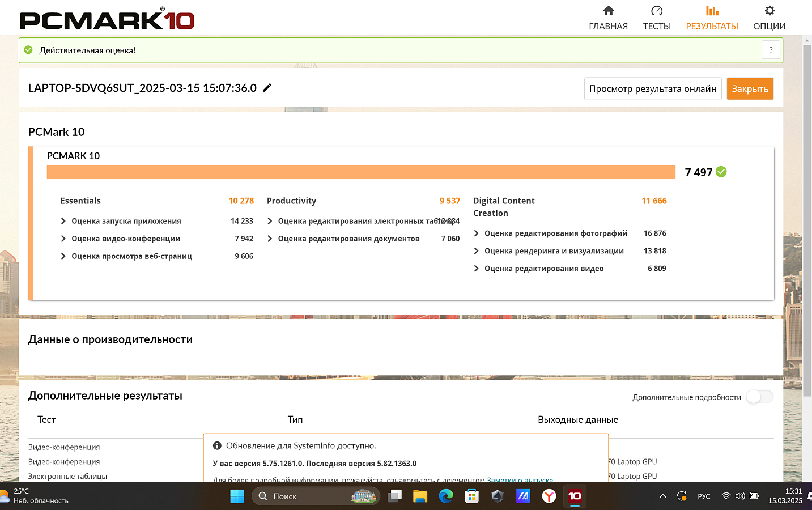The width and height of the screenshot is (812, 510).
Task: Open Microsoft Store from the taskbar
Action: (x=471, y=496)
